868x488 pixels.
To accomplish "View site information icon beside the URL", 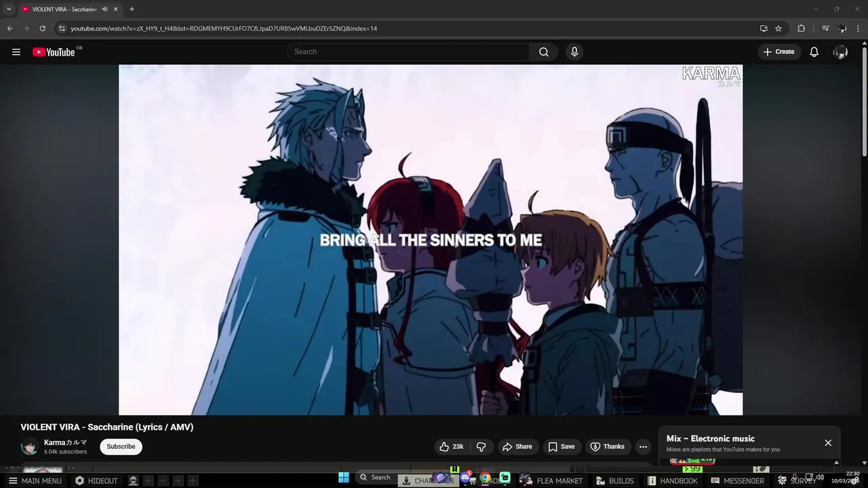I will 62,28.
